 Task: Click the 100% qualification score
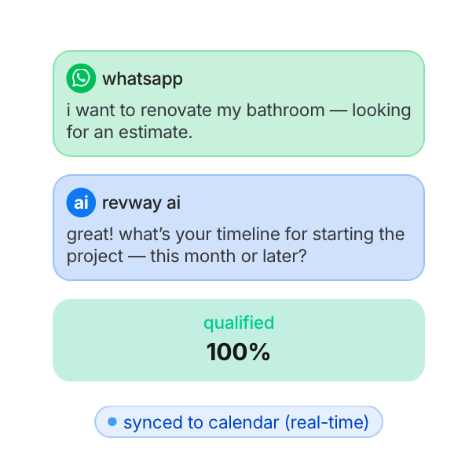[239, 352]
